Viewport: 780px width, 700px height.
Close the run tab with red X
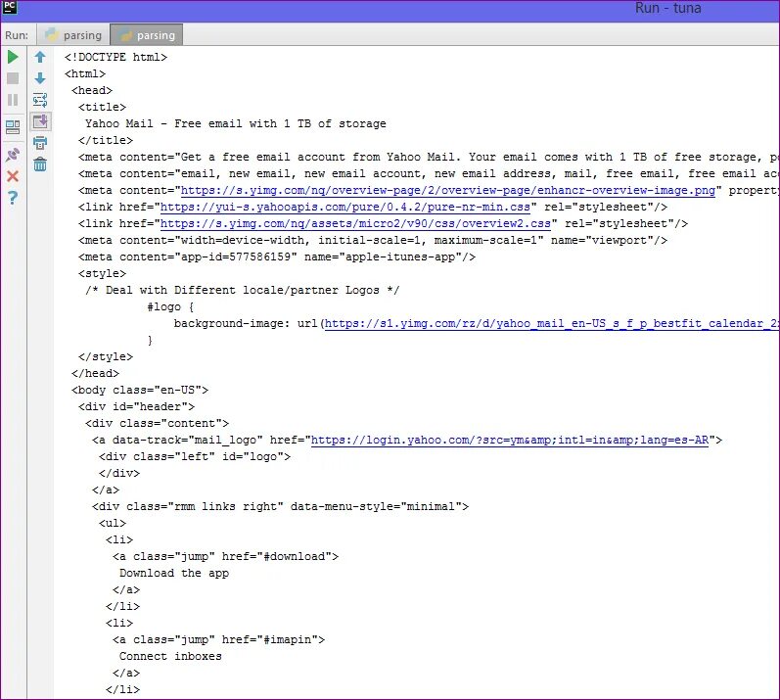[13, 176]
